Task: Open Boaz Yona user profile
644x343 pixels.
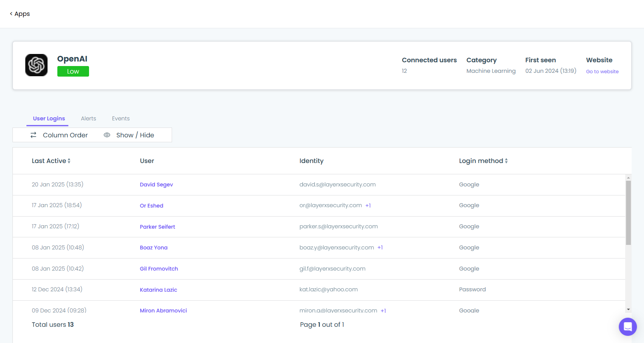Action: pyautogui.click(x=154, y=248)
